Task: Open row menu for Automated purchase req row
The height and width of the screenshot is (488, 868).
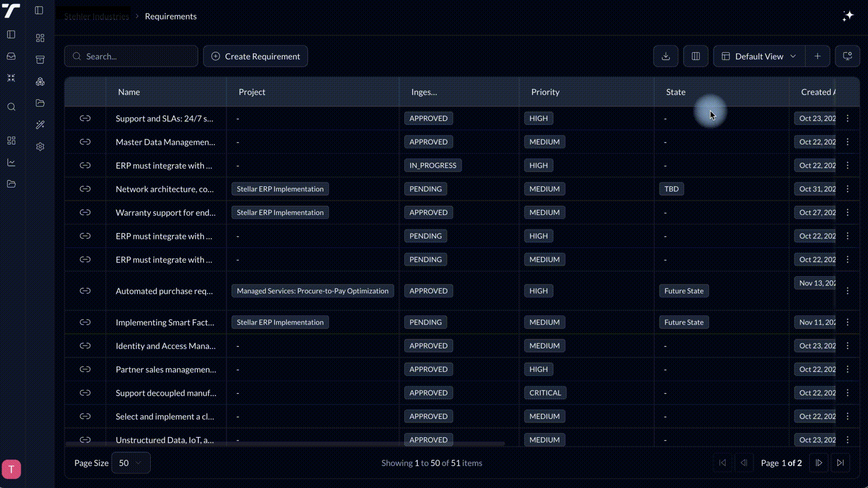Action: 847,291
